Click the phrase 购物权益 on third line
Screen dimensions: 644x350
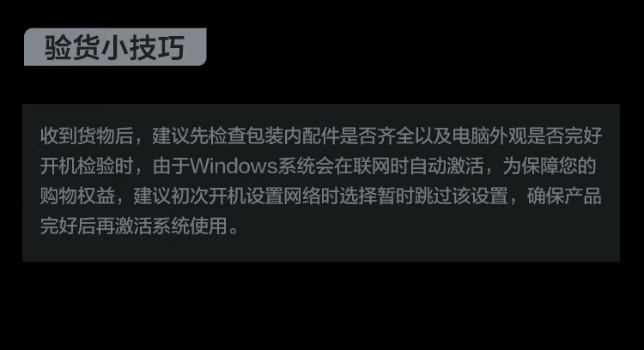[x=77, y=196]
